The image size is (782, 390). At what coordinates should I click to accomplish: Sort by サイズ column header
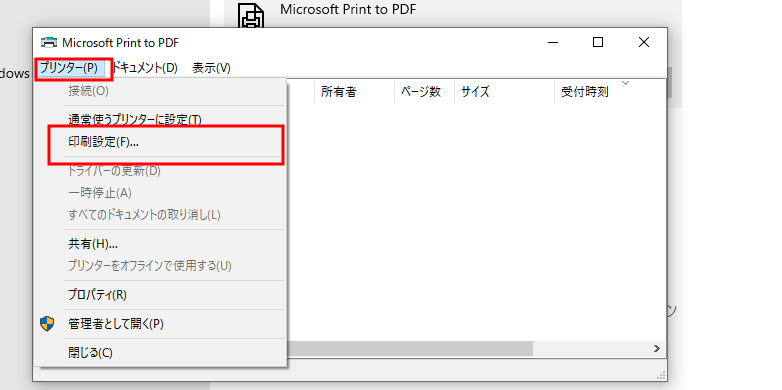point(504,92)
